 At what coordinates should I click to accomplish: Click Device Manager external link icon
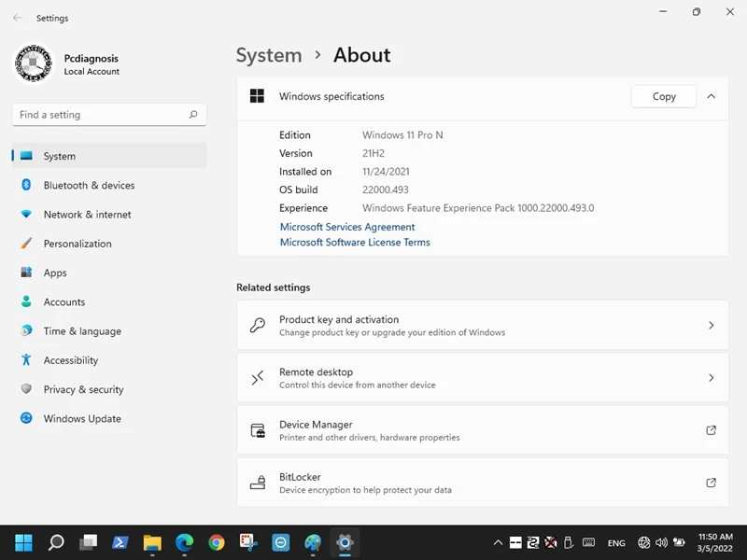pyautogui.click(x=711, y=430)
